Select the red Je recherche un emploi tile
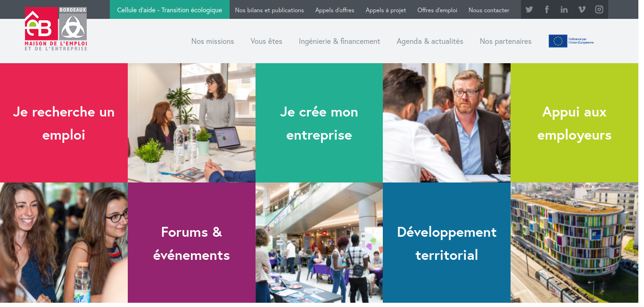This screenshot has height=307, width=644. click(64, 123)
